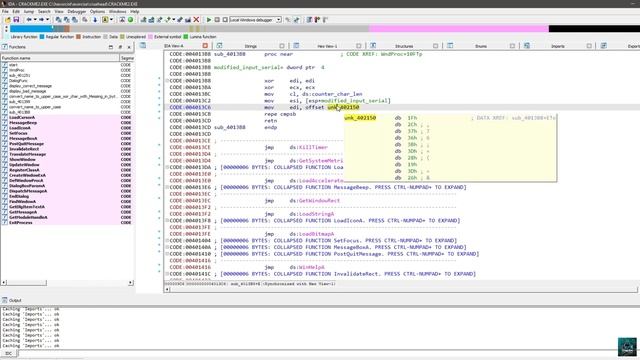This screenshot has width=640, height=360.
Task: Close the IDA View-A tab
Action: (x=205, y=46)
